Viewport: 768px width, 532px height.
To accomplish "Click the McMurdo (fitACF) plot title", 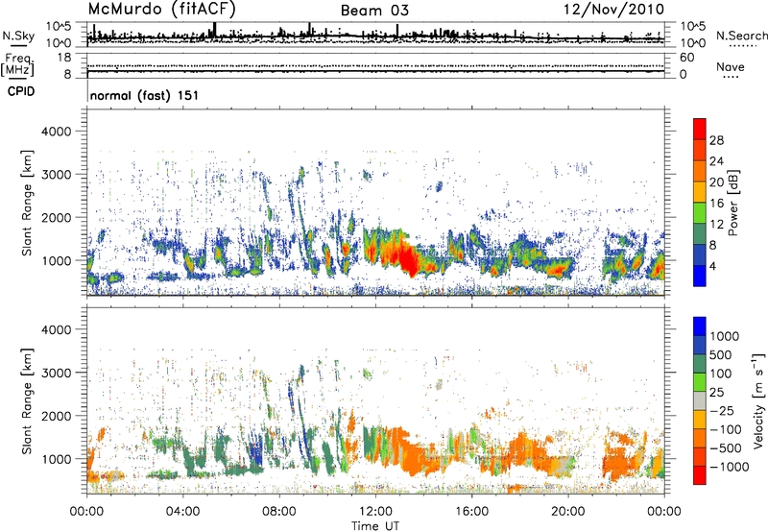I will tap(161, 10).
